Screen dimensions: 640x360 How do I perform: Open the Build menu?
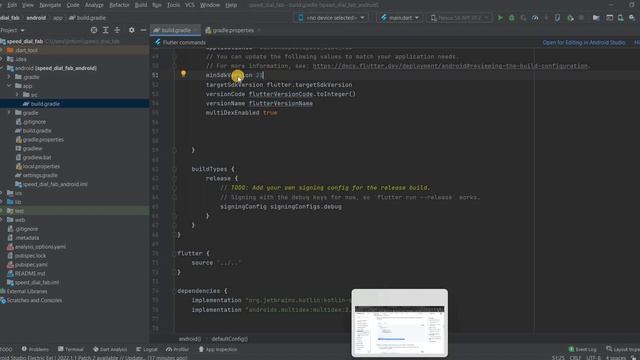click(x=141, y=5)
